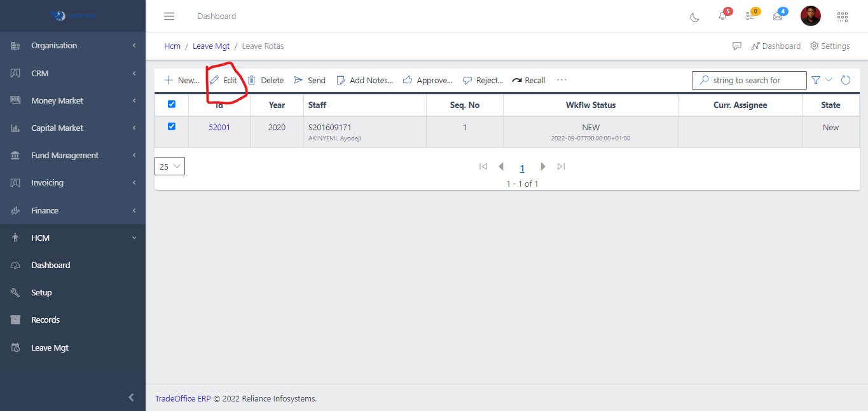Collapse the sidebar with bottom chevron
The image size is (868, 411).
tap(132, 398)
